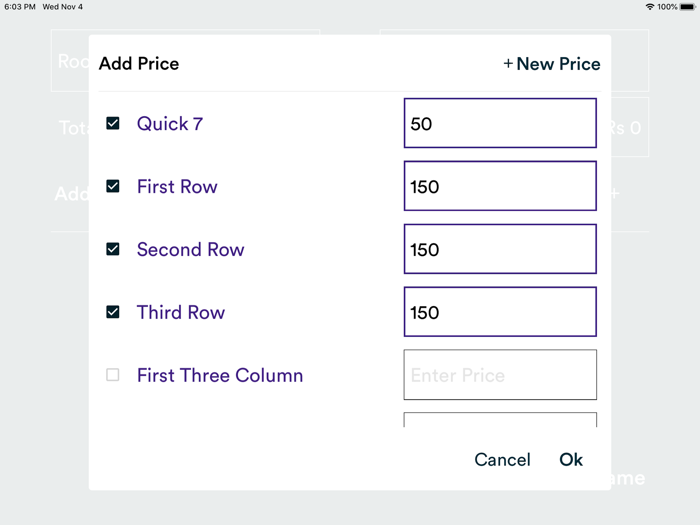The height and width of the screenshot is (525, 700).
Task: Focus the First Row price input
Action: (x=500, y=186)
